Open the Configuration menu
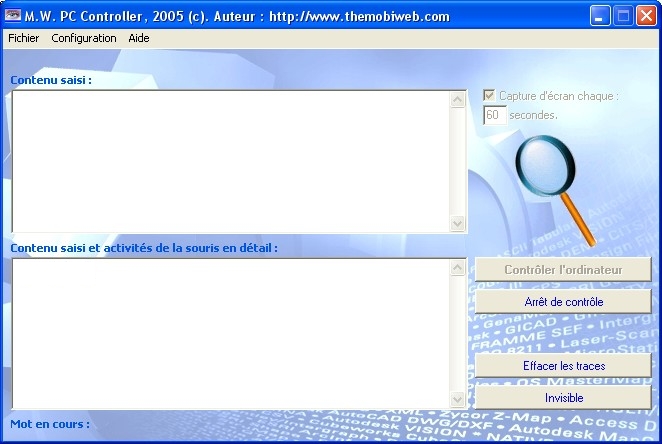Screen dimensions: 662x444 coord(84,38)
